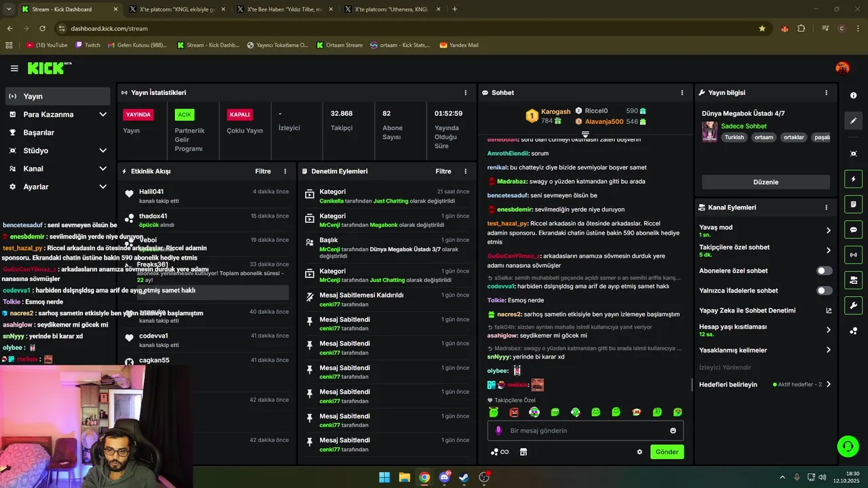Bookmark star icon in address bar
The height and width of the screenshot is (488, 868).
click(762, 28)
